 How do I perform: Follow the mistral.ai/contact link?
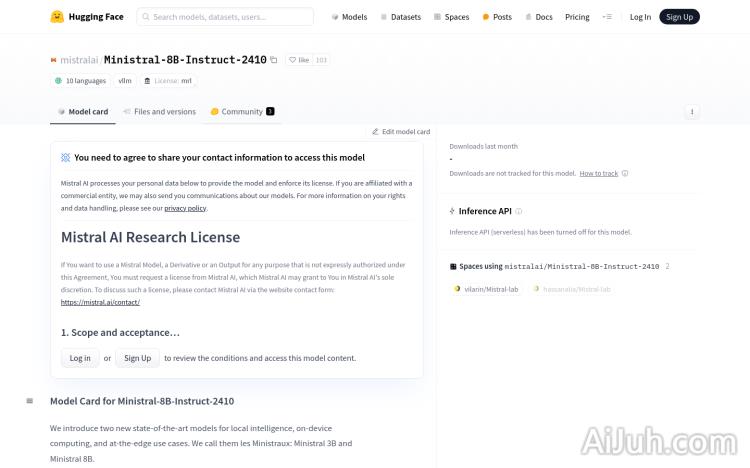100,301
